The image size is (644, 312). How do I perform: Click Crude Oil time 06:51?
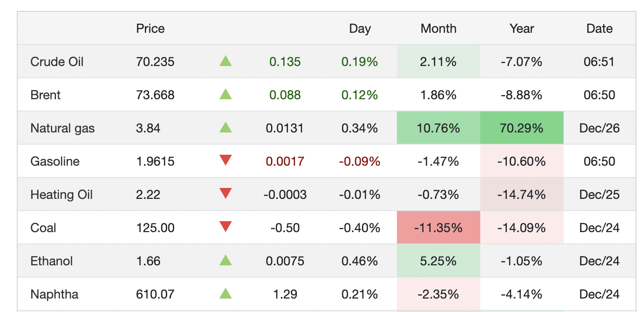[x=599, y=62]
